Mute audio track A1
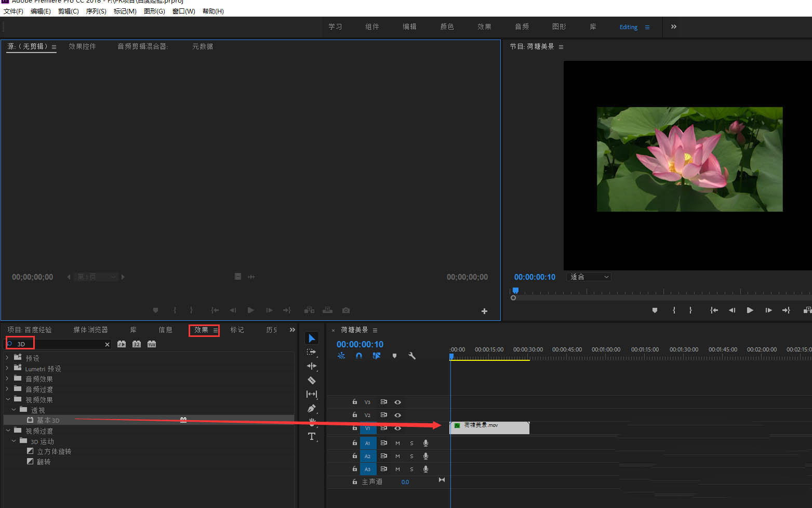This screenshot has width=812, height=508. (397, 443)
